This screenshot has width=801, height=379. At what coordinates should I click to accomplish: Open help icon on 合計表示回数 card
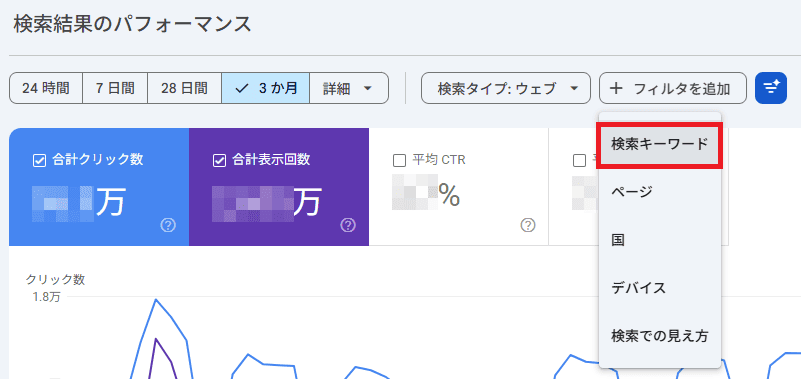click(x=348, y=225)
